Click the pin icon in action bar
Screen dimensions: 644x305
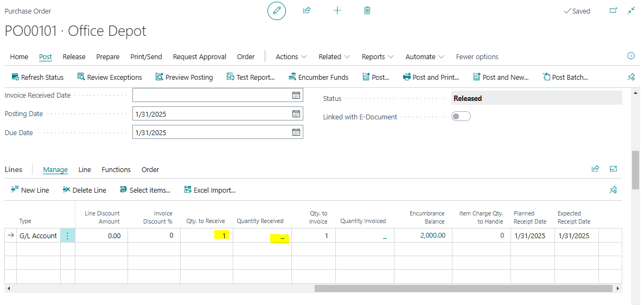pyautogui.click(x=632, y=77)
